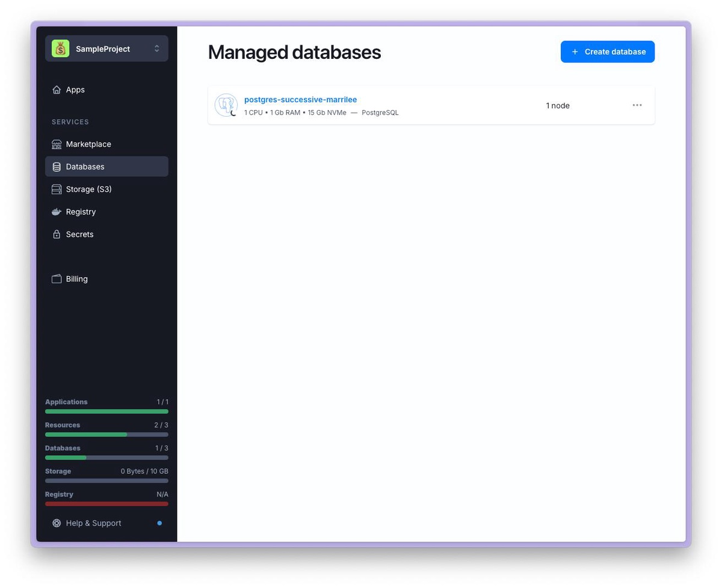Select Storage (S3) in the sidebar
Viewport: 722px width, 588px height.
(88, 189)
